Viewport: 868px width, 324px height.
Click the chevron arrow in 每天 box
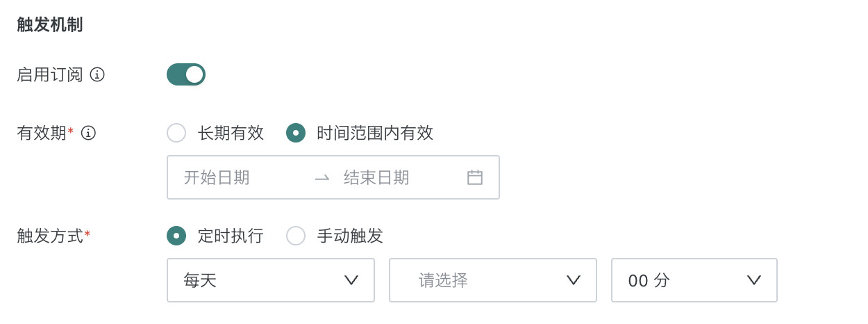coord(351,280)
